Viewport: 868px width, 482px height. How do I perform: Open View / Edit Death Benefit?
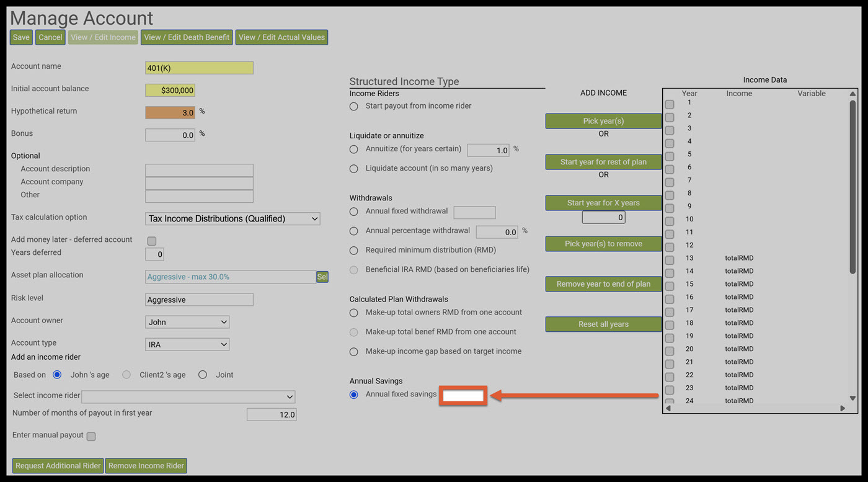point(187,37)
